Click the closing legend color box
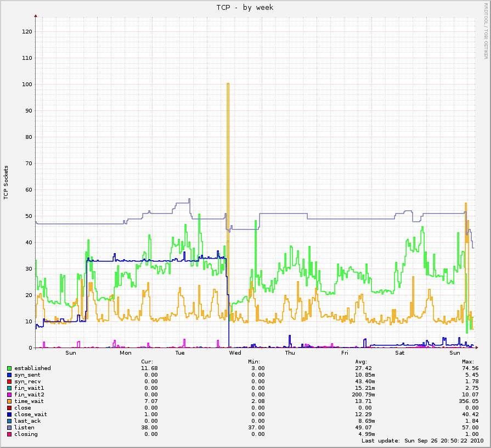 click(x=9, y=434)
